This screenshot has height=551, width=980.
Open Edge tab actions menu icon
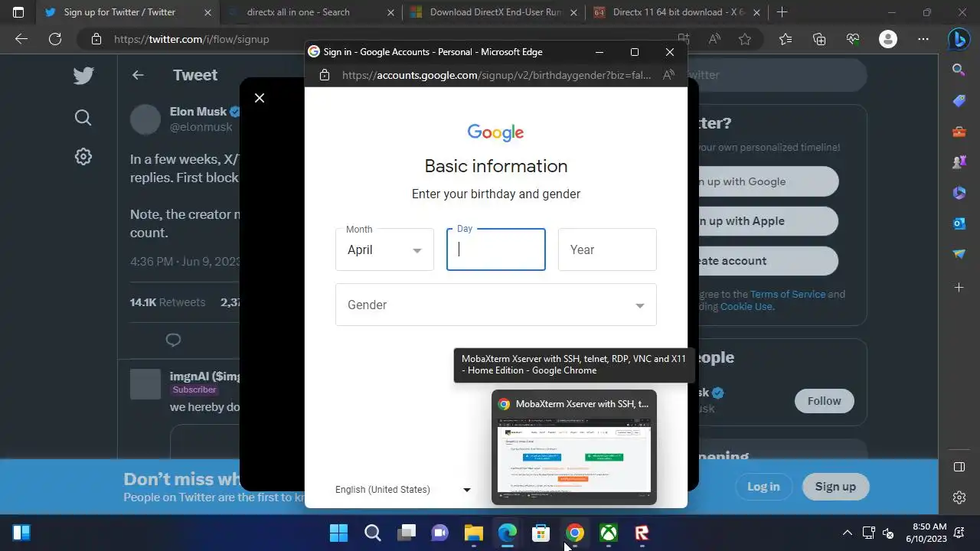click(x=18, y=12)
